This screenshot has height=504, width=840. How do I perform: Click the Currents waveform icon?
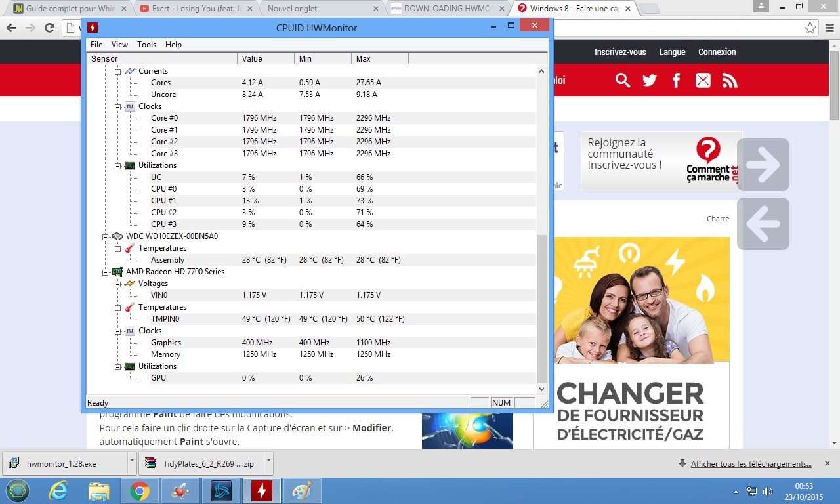pos(130,71)
